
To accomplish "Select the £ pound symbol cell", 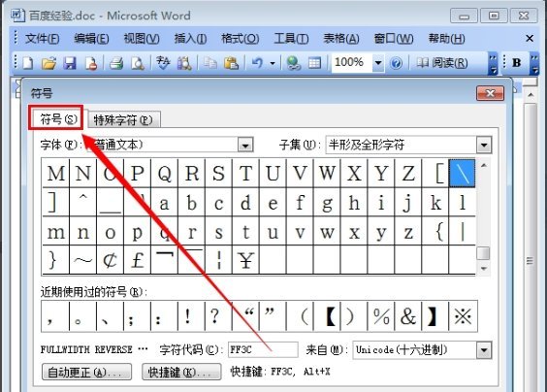I will [x=137, y=260].
